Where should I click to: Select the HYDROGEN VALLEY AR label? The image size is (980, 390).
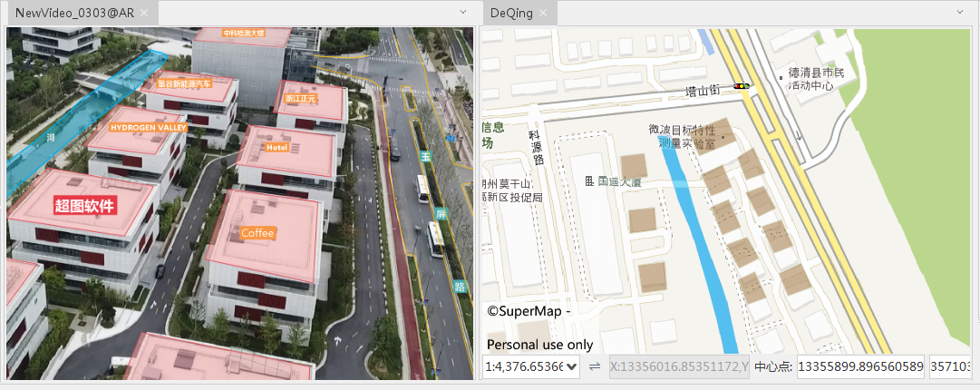148,128
